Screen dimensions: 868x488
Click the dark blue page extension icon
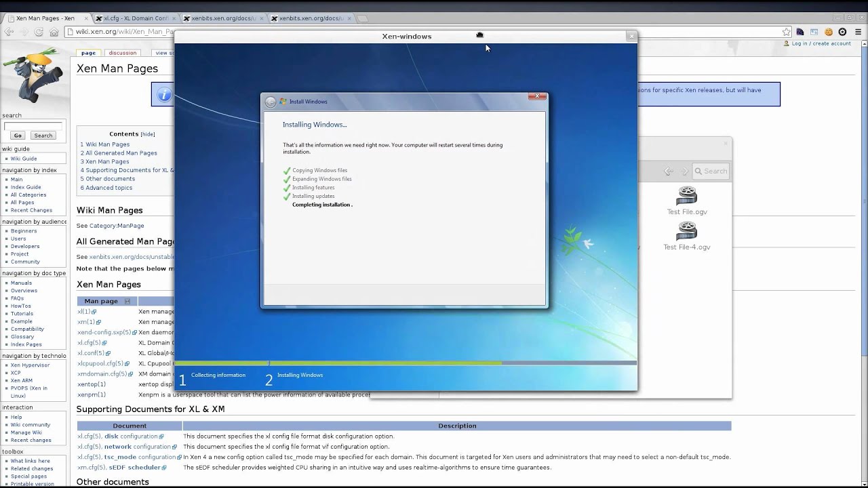pos(800,32)
